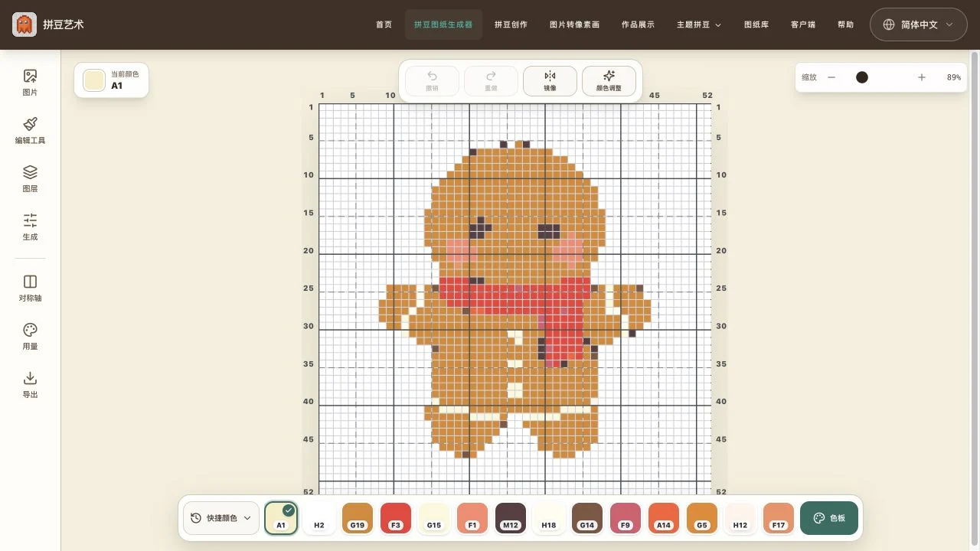Viewport: 980px width, 551px height.
Task: Increase zoom with the plus icon
Action: [x=922, y=77]
